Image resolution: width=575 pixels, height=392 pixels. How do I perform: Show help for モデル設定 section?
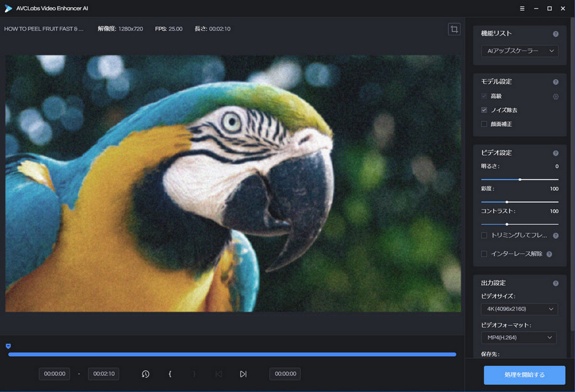click(556, 82)
